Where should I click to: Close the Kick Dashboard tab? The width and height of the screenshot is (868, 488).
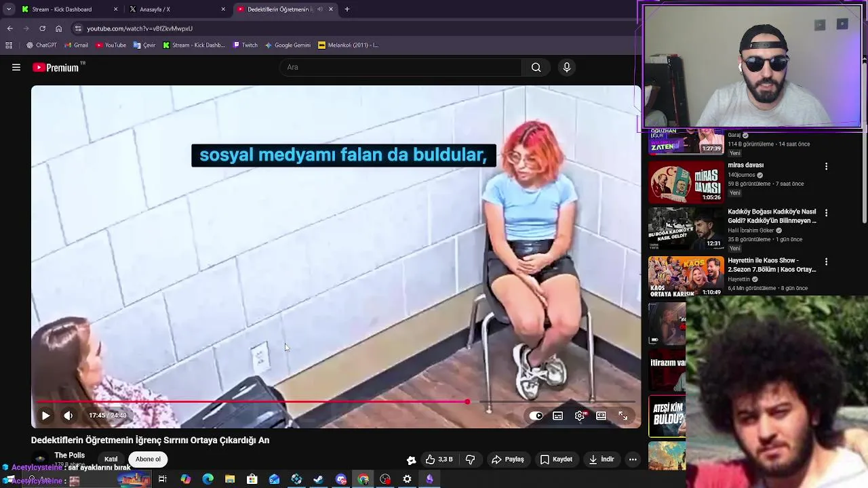[116, 9]
